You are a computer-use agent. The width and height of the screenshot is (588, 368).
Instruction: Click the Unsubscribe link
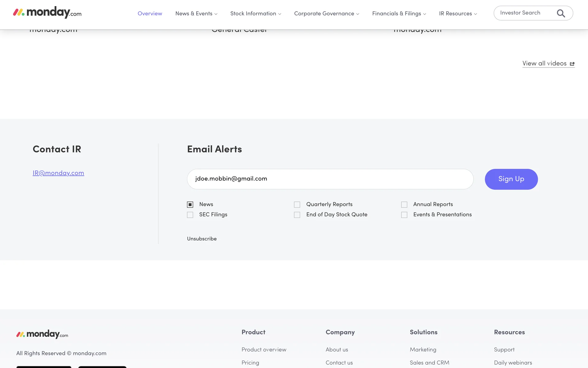pos(202,239)
